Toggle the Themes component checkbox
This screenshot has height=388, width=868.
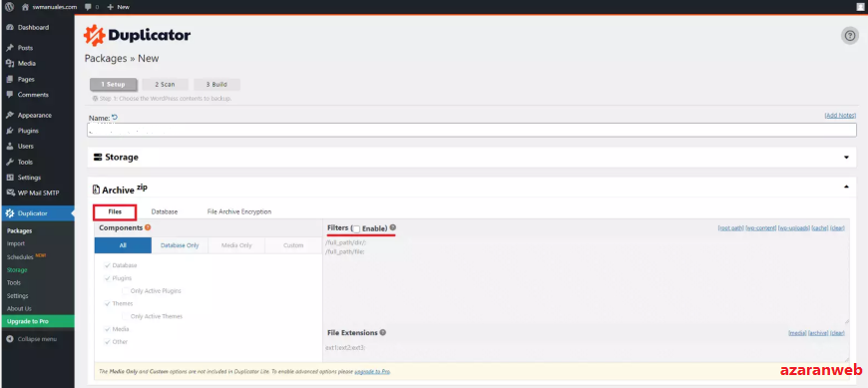click(x=108, y=304)
